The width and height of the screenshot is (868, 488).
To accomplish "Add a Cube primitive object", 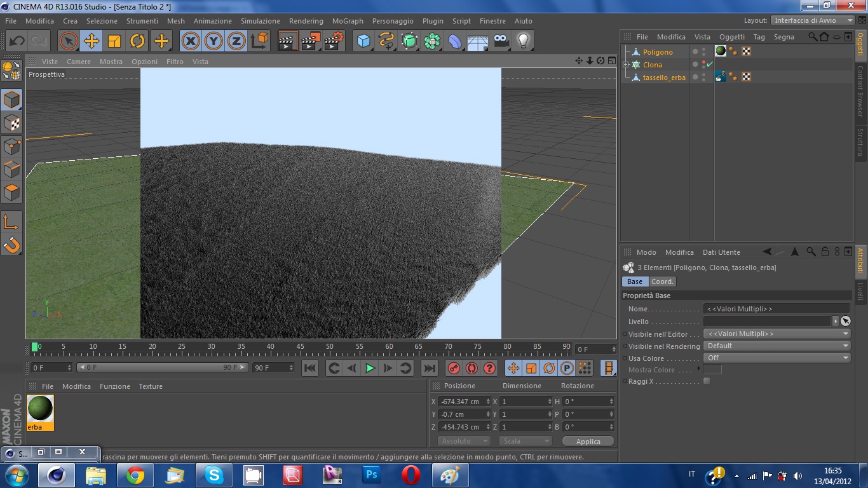I will [x=363, y=41].
